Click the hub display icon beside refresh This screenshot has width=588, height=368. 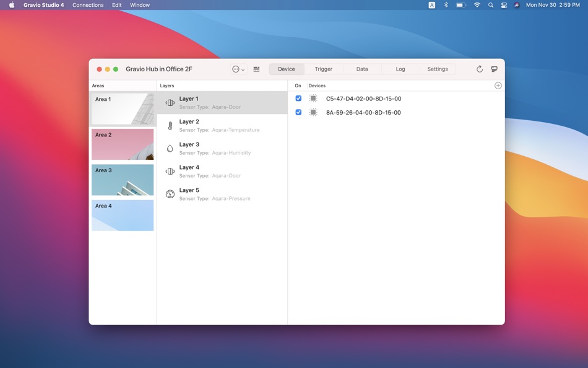pos(495,69)
